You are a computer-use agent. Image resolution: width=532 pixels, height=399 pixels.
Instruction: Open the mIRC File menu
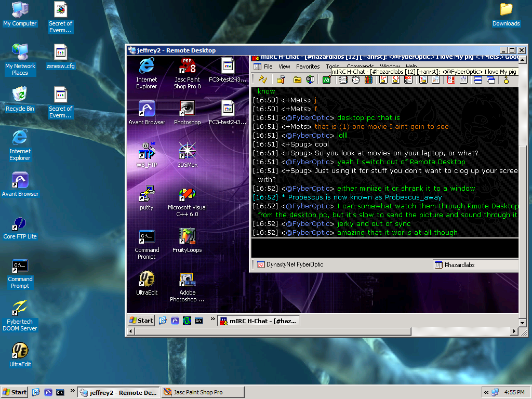[x=268, y=66]
